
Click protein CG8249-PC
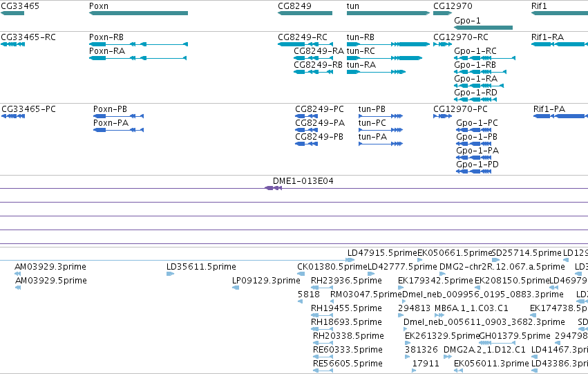[306, 116]
